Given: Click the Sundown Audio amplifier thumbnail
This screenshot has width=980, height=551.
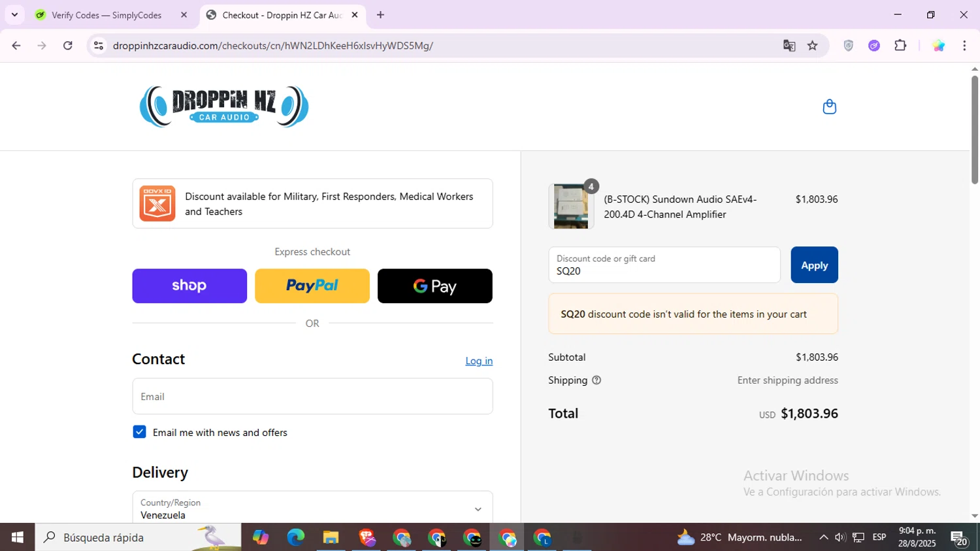Looking at the screenshot, I should 571,207.
